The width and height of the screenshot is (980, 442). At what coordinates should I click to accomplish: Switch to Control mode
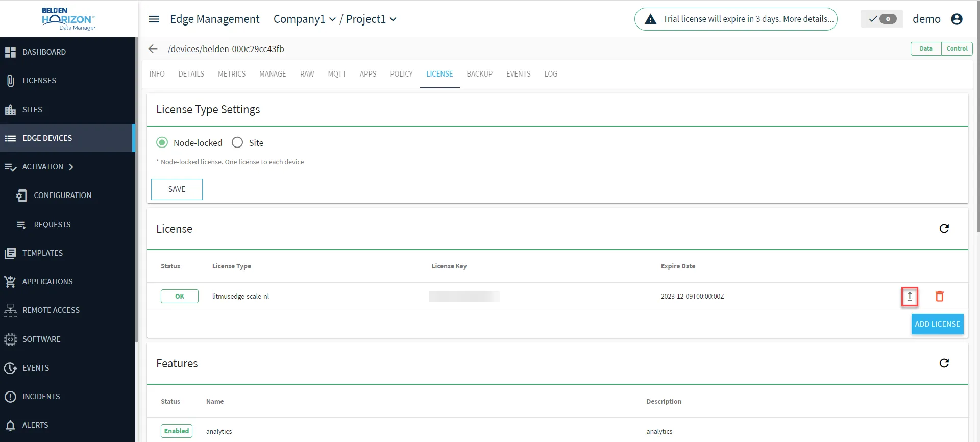[957, 49]
